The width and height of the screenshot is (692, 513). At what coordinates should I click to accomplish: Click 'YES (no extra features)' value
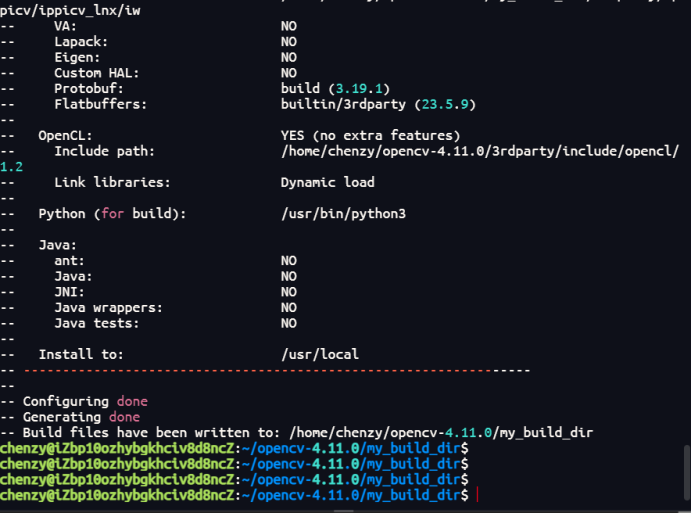[370, 136]
